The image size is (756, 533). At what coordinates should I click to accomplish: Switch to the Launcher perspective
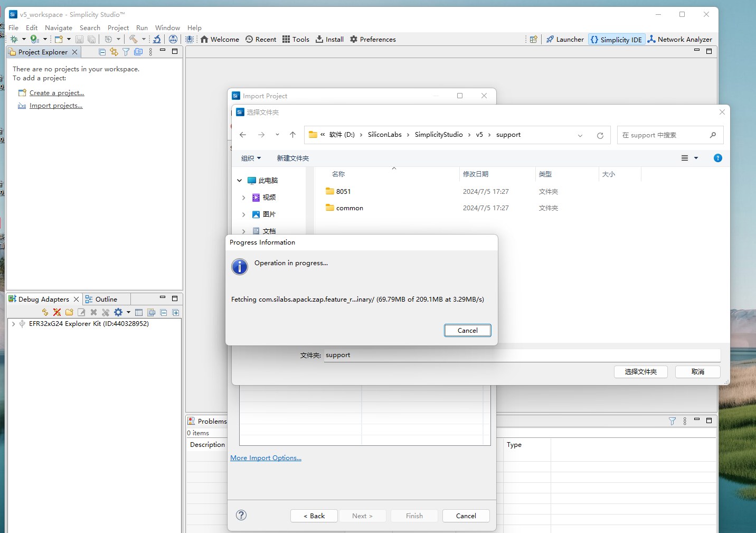click(x=565, y=39)
